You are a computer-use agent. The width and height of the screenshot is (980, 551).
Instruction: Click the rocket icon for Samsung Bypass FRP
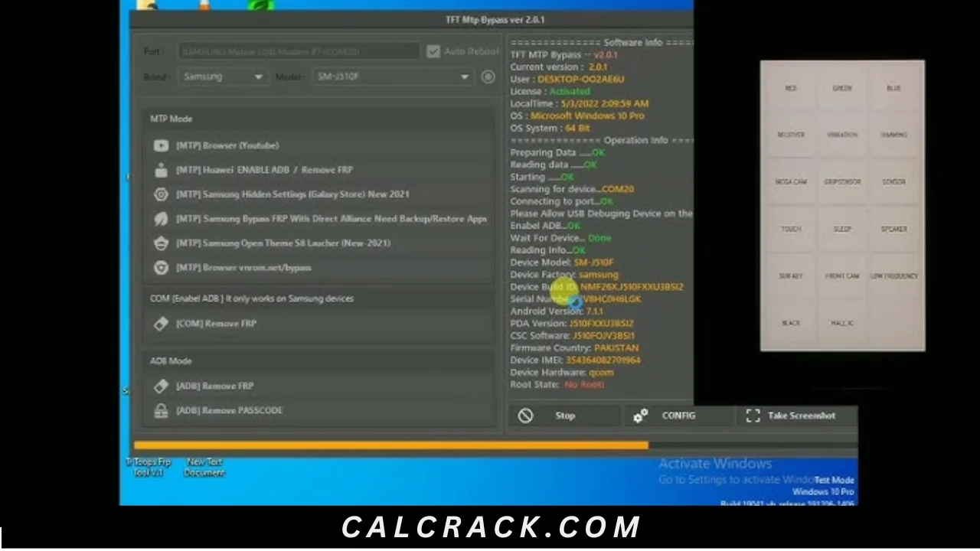pyautogui.click(x=161, y=219)
